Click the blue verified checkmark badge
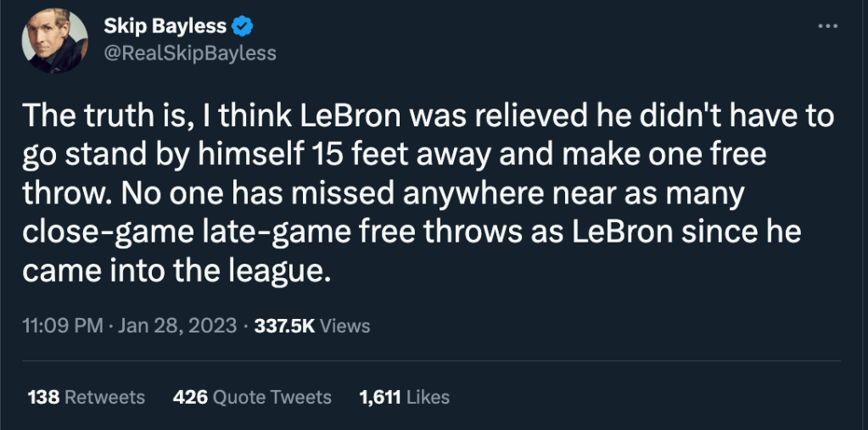The width and height of the screenshot is (868, 430). point(242,27)
